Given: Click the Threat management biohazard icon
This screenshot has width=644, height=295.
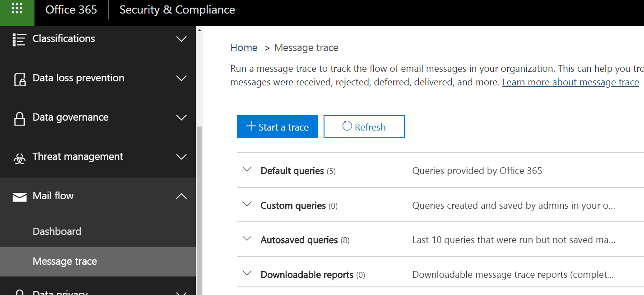Looking at the screenshot, I should coord(19,157).
